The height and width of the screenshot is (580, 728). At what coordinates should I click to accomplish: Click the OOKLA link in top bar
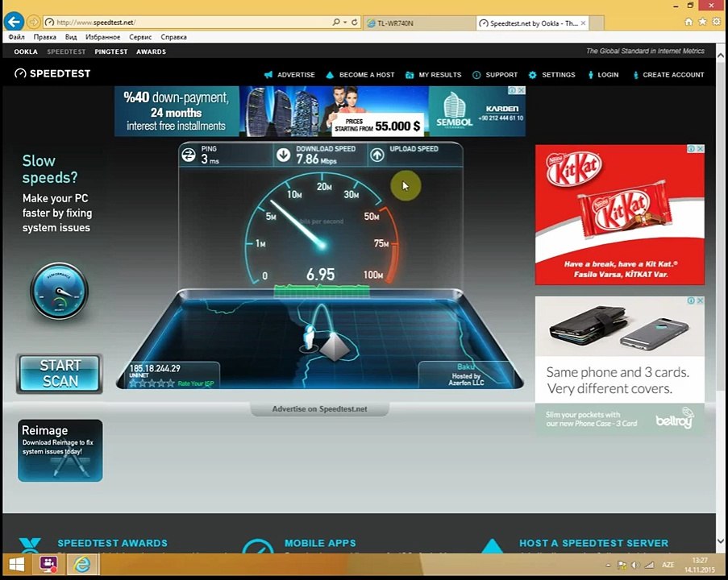click(x=26, y=52)
